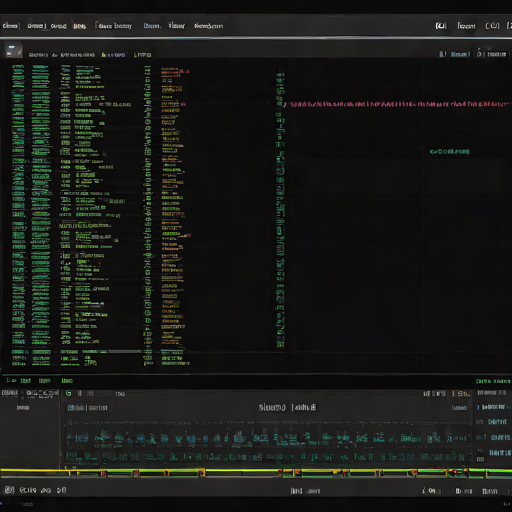Toggle the bottom small box in the lower right sidebar
Image resolution: width=512 pixels, height=512 pixels.
480,459
